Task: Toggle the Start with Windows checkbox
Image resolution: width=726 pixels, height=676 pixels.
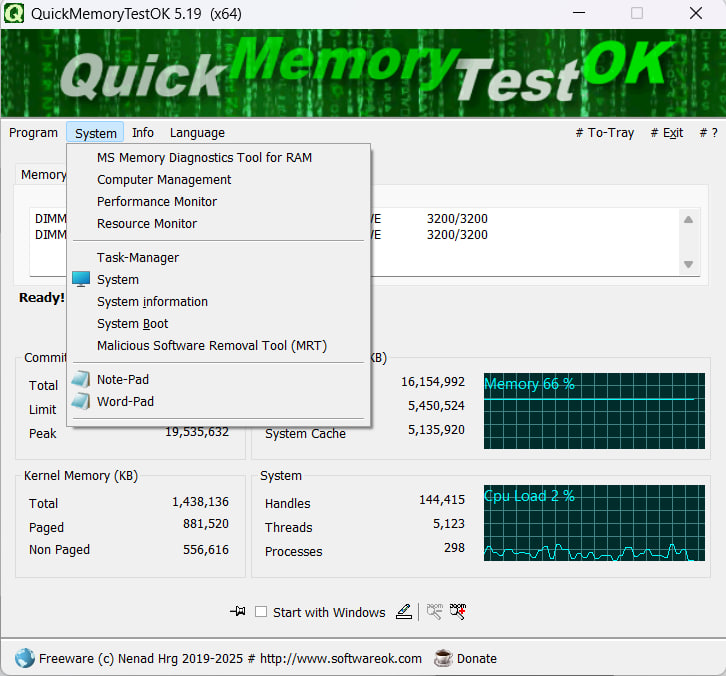Action: pos(261,612)
